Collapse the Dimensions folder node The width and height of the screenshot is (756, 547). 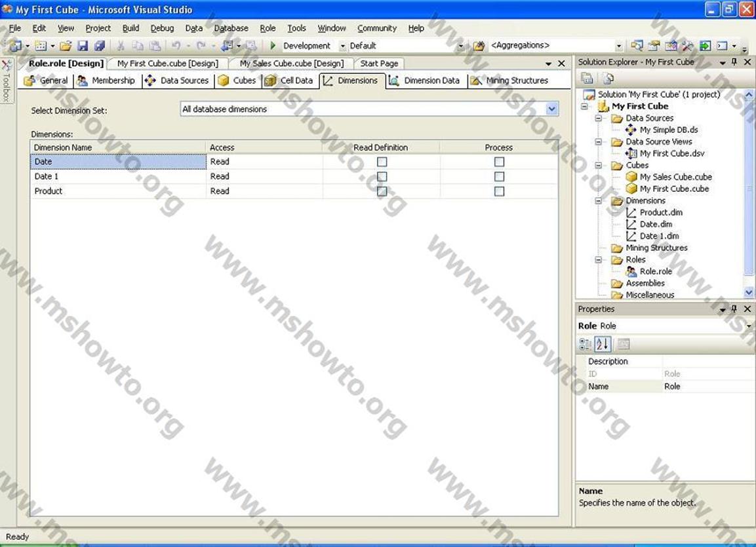point(599,201)
